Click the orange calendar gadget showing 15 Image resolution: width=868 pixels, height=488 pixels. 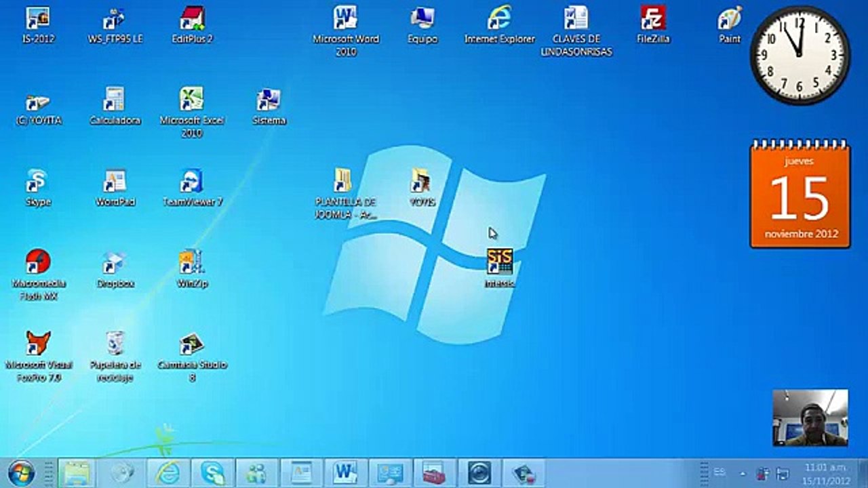click(800, 195)
